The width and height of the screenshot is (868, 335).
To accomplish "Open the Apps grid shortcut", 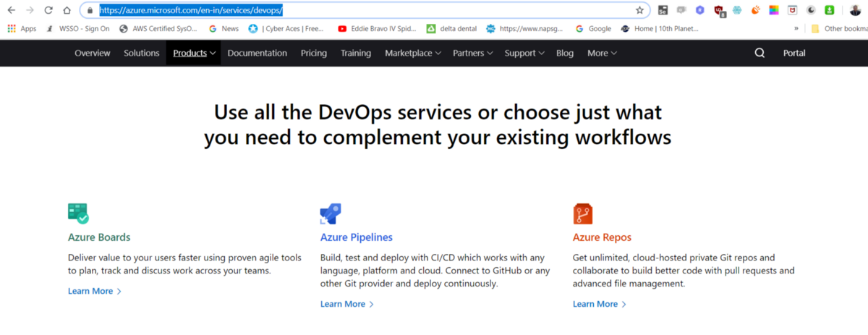I will click(22, 29).
